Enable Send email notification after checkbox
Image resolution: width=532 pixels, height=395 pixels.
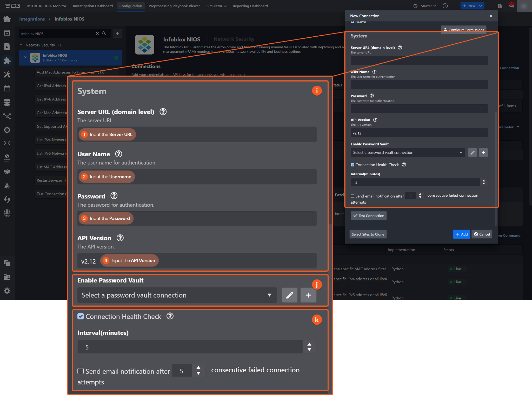point(353,196)
